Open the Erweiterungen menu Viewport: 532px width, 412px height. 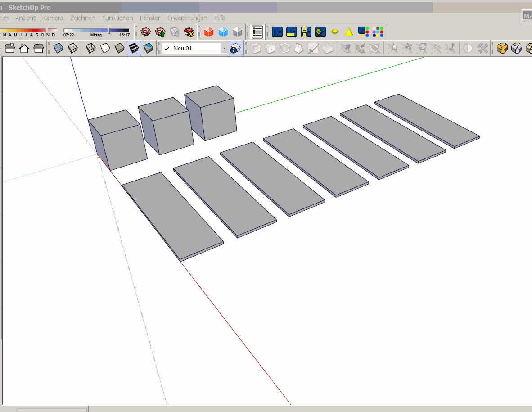click(187, 18)
